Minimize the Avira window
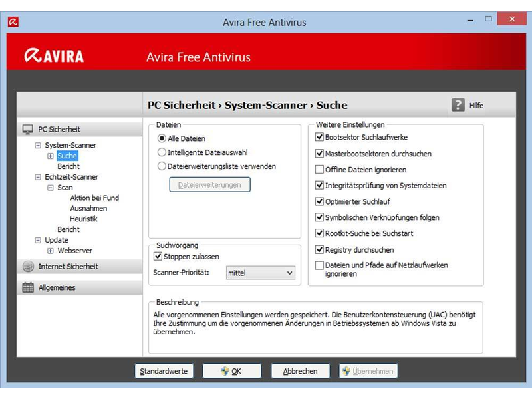Image resolution: width=532 pixels, height=399 pixels. (x=471, y=20)
